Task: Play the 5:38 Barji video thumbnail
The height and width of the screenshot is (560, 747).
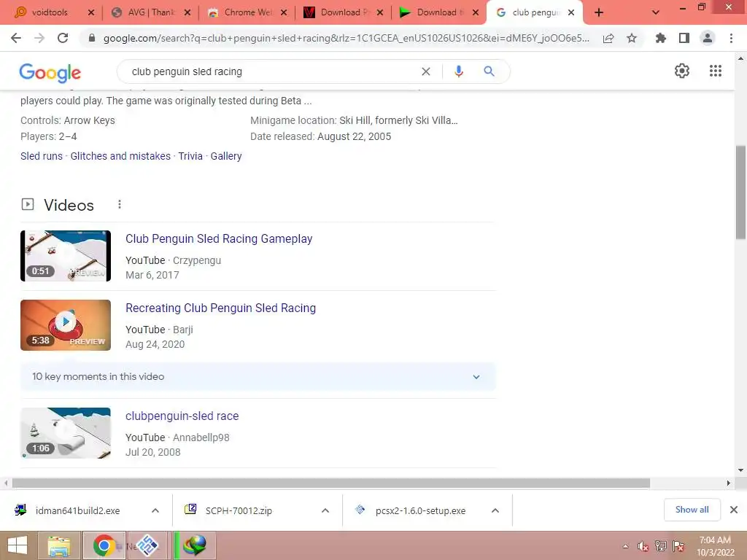Action: click(x=66, y=325)
